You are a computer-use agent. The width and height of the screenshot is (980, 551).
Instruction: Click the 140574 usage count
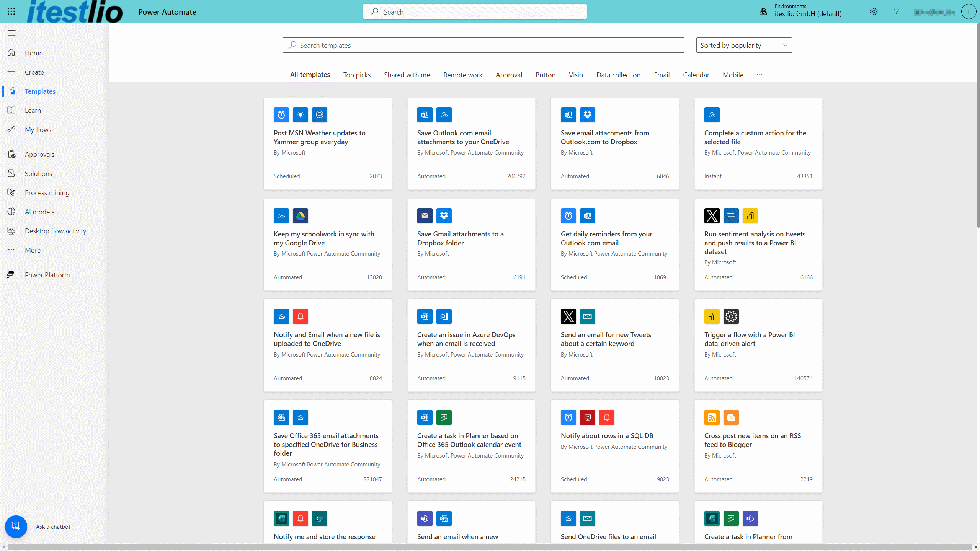pyautogui.click(x=803, y=378)
